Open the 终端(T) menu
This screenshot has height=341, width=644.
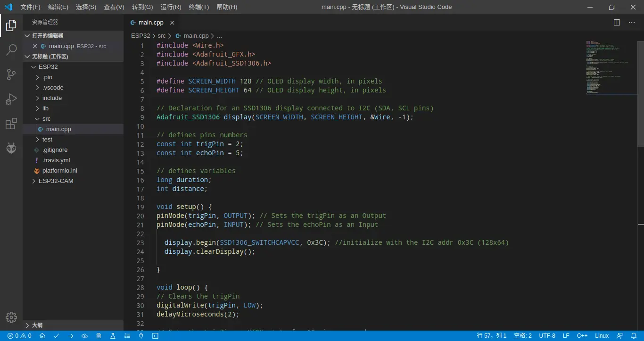pyautogui.click(x=199, y=7)
